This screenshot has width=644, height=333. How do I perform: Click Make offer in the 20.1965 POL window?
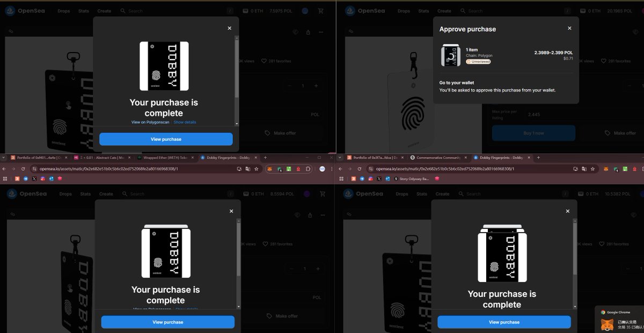click(x=620, y=133)
